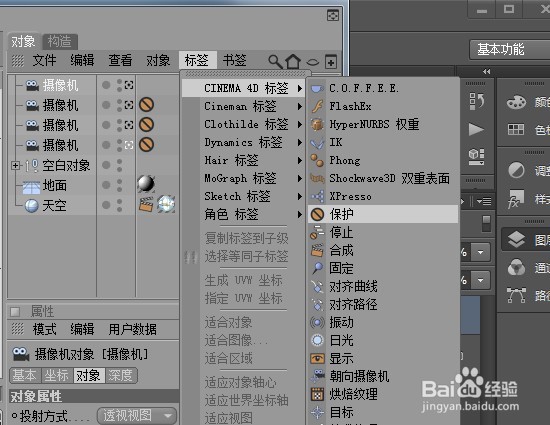Choose the 合成 compositing tag

[383, 250]
